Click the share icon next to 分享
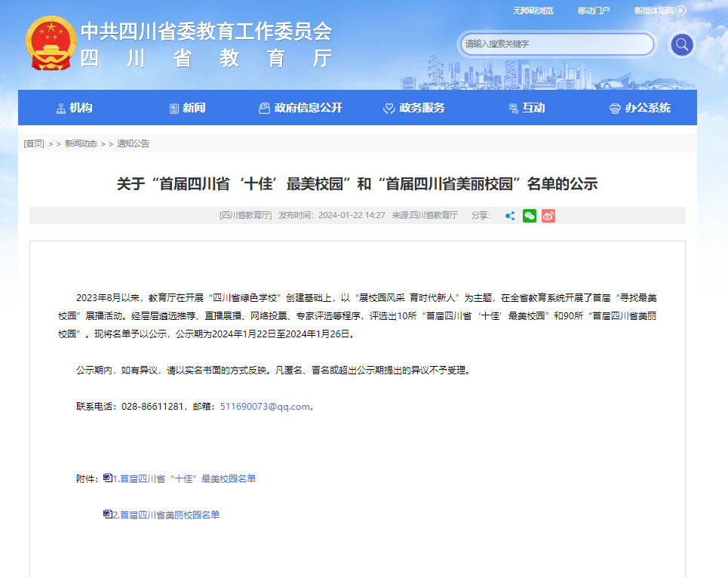This screenshot has height=578, width=728. pyautogui.click(x=510, y=216)
